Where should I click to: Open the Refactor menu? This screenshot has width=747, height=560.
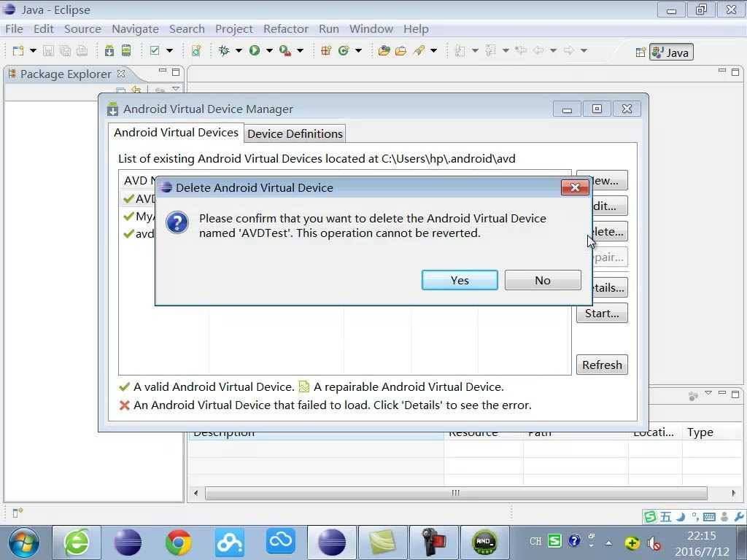(286, 29)
